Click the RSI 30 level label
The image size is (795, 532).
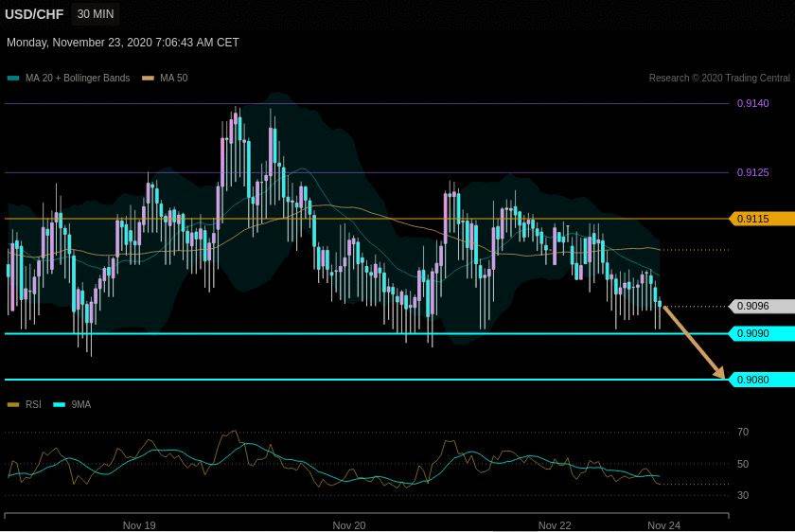pyautogui.click(x=743, y=495)
